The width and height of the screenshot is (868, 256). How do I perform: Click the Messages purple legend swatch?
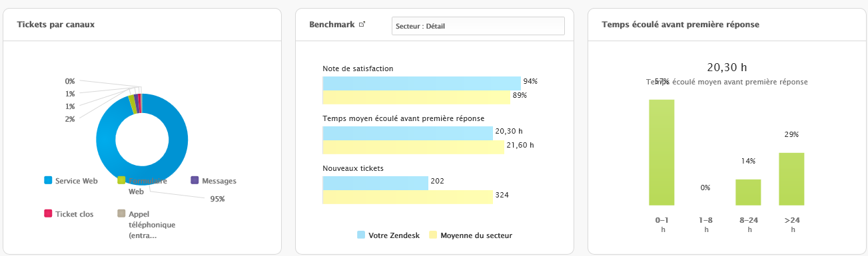pos(195,180)
